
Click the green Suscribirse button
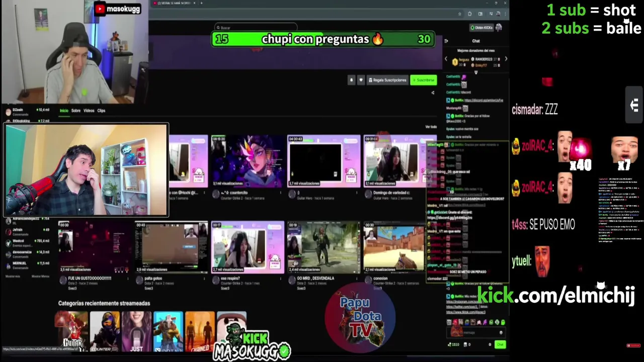point(424,80)
